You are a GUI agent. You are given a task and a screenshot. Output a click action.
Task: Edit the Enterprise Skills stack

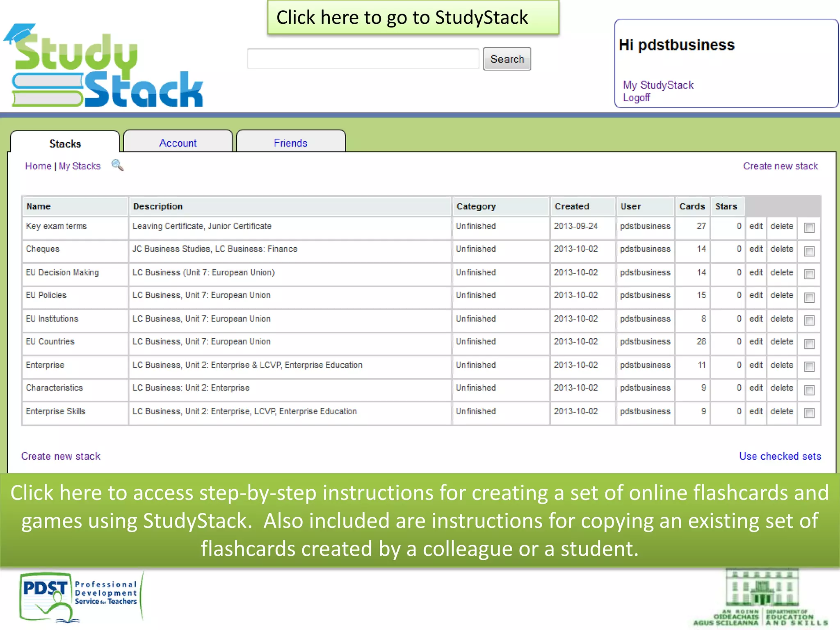tap(756, 411)
